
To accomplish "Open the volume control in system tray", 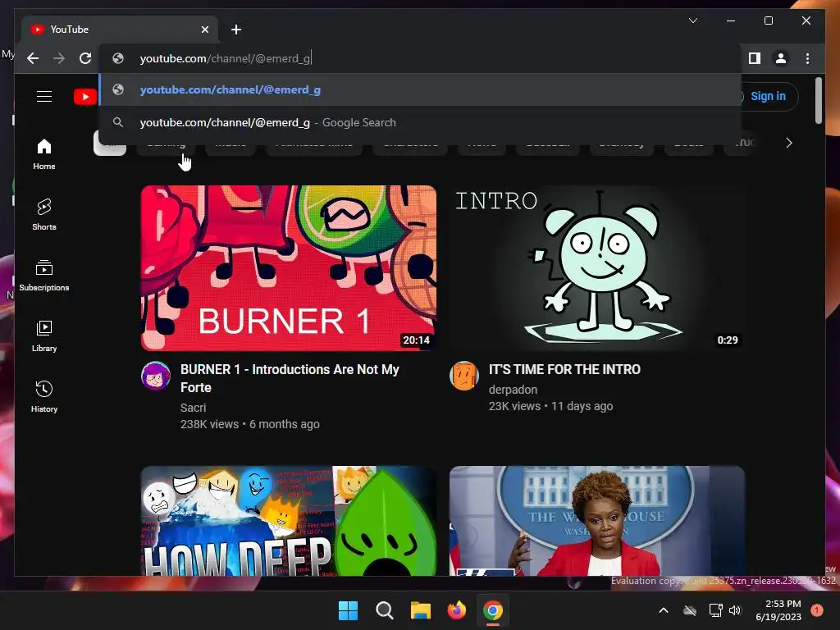I will pyautogui.click(x=735, y=610).
